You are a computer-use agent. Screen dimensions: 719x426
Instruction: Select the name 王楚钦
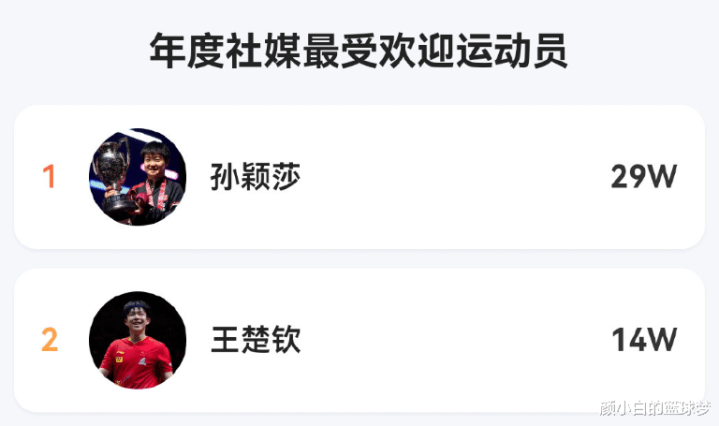coord(255,340)
